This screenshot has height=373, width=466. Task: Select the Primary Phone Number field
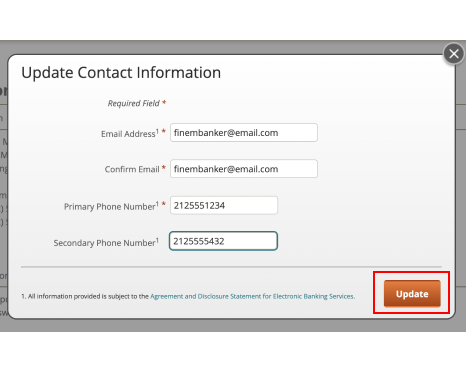(224, 205)
